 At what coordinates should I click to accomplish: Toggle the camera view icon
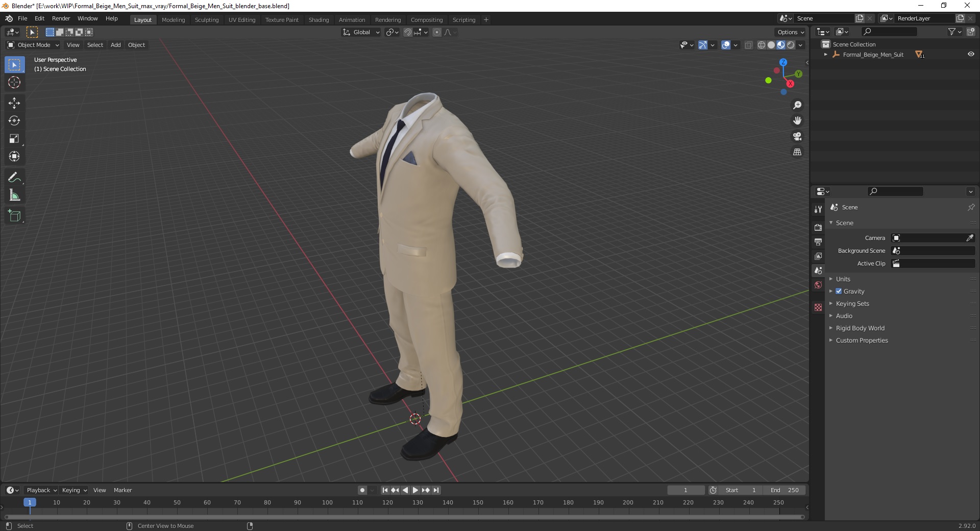797,136
